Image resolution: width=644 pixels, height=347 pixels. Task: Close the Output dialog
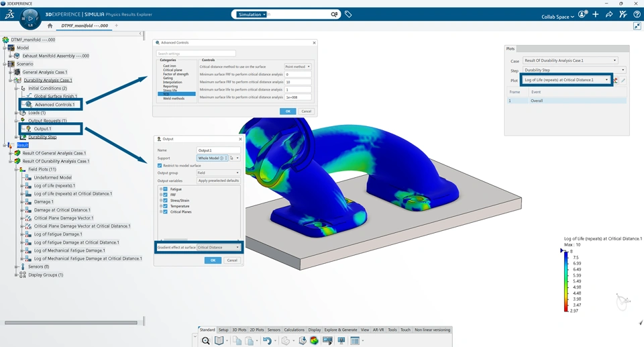point(240,139)
